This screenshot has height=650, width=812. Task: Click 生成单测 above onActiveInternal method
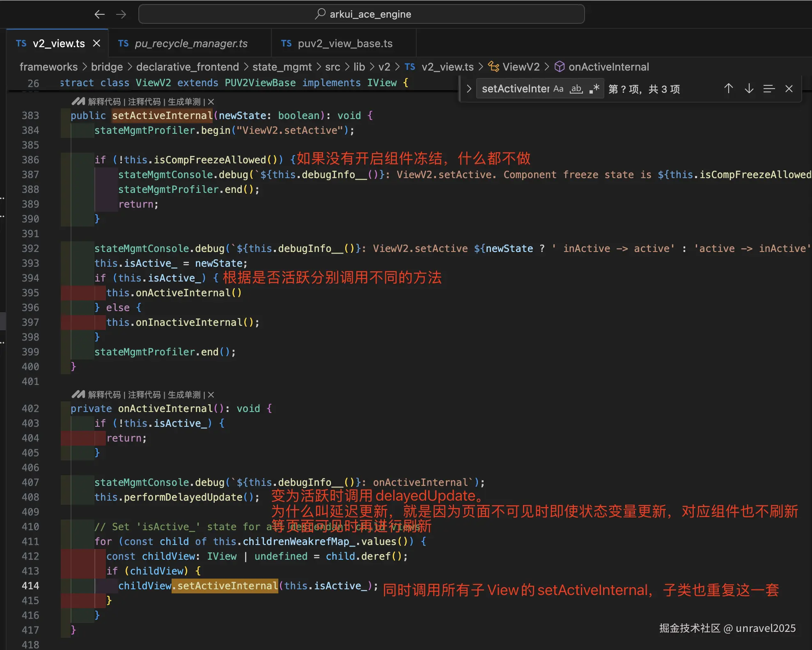[x=184, y=395]
